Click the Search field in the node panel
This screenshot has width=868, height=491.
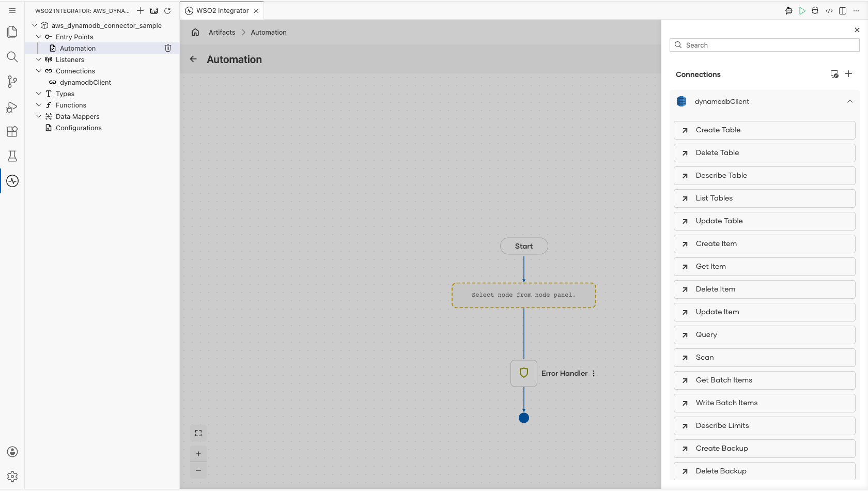click(765, 45)
